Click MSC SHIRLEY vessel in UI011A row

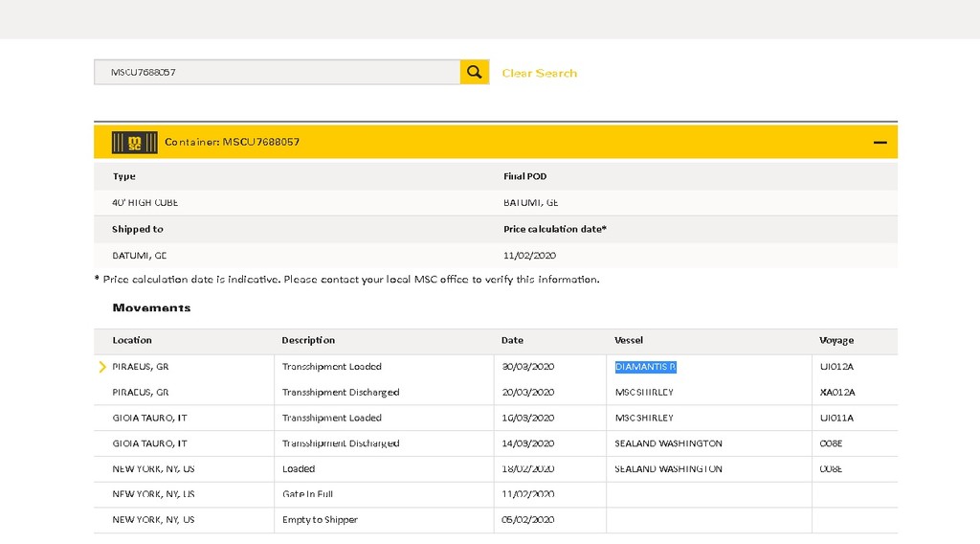(x=644, y=418)
